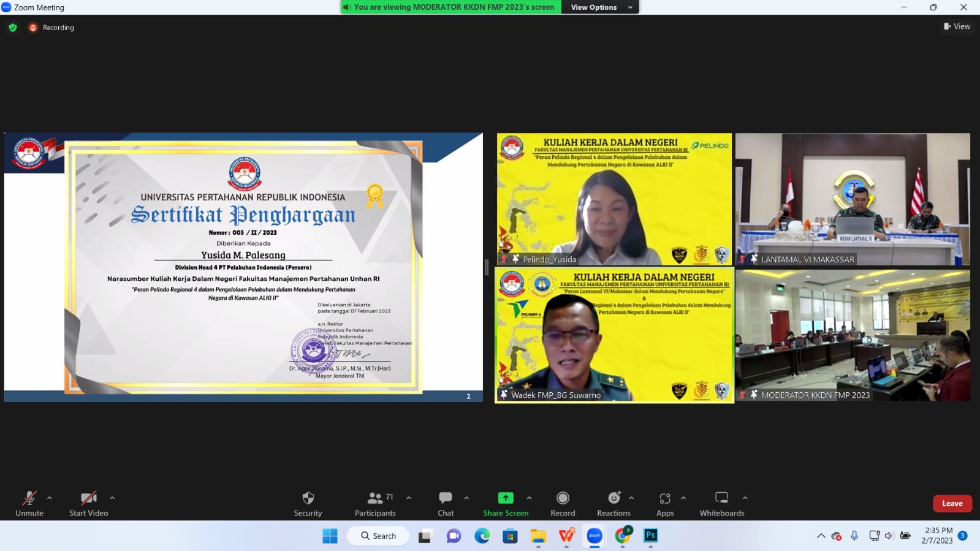Click the tray cloud sync icon
This screenshot has height=551, width=980.
[837, 536]
